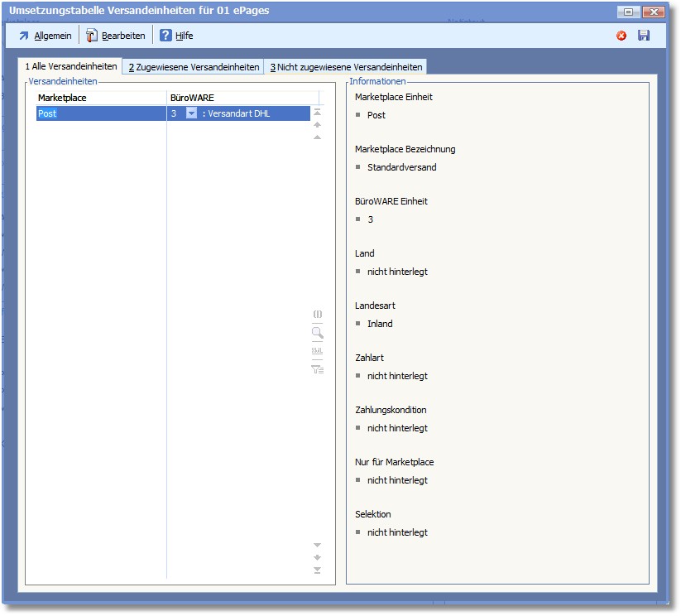Switch to Nicht zugewiesene Versandeinheiten tab
This screenshot has height=616, width=681.
tap(346, 67)
